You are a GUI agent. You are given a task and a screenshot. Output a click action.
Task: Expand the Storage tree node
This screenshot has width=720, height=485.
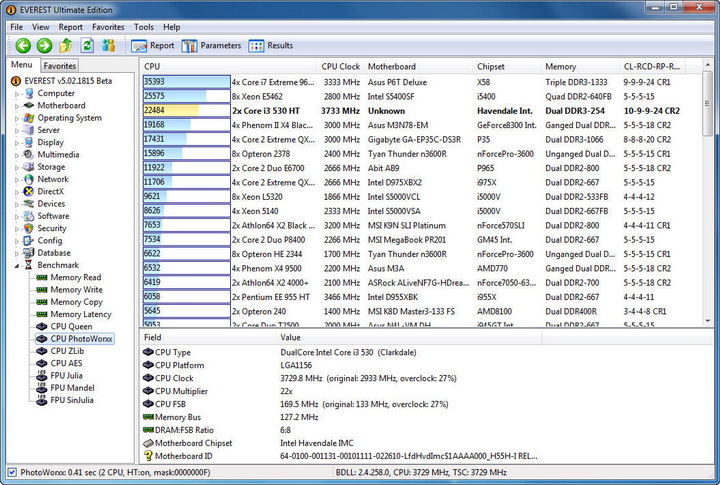17,167
